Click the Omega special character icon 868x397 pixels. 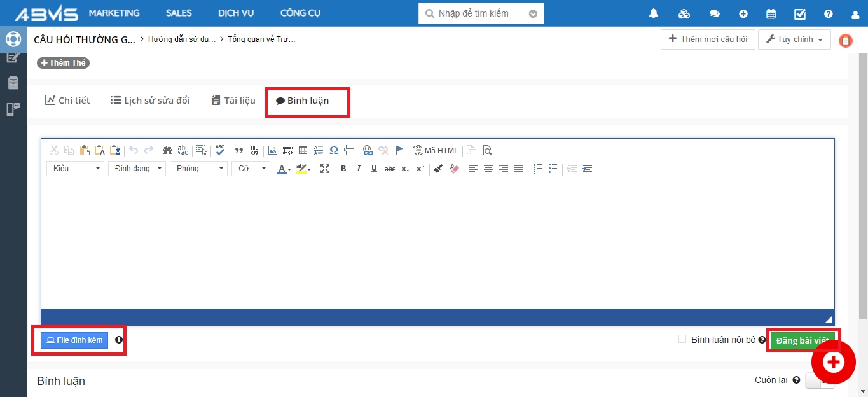(334, 151)
